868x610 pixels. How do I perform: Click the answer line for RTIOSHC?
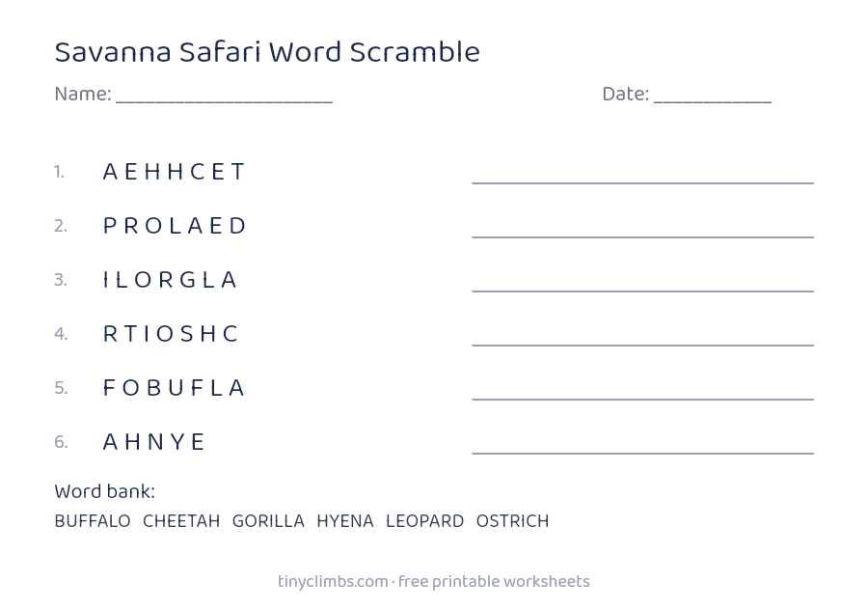(x=642, y=345)
